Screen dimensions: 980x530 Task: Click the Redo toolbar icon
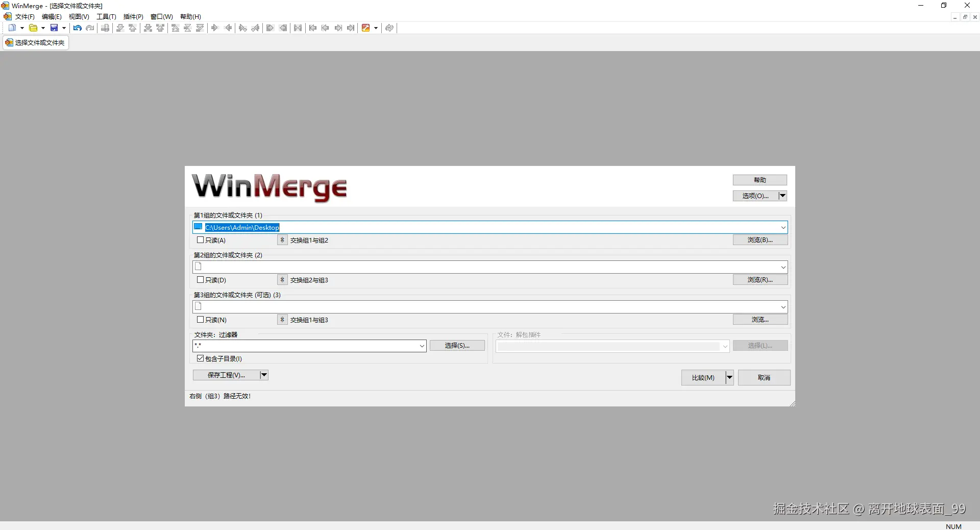pyautogui.click(x=90, y=28)
